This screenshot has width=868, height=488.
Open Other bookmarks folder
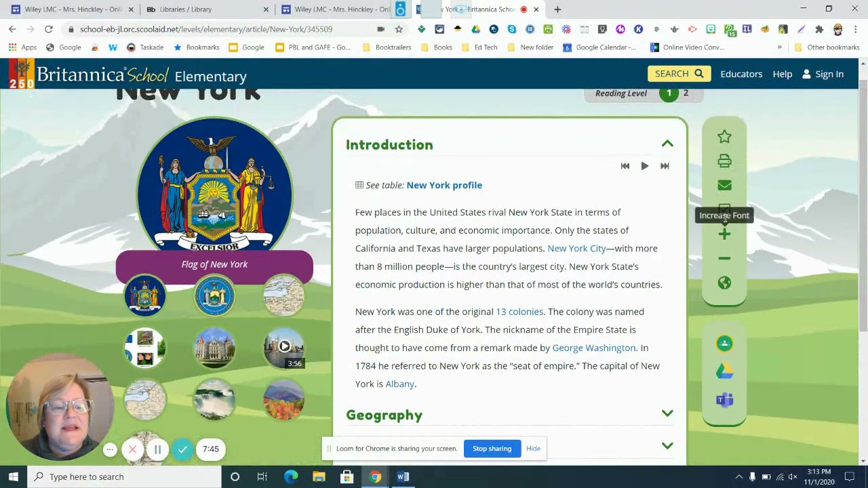pos(827,47)
